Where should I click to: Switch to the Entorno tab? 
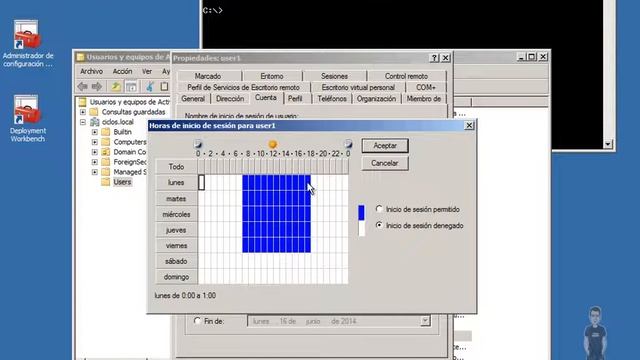pyautogui.click(x=272, y=76)
